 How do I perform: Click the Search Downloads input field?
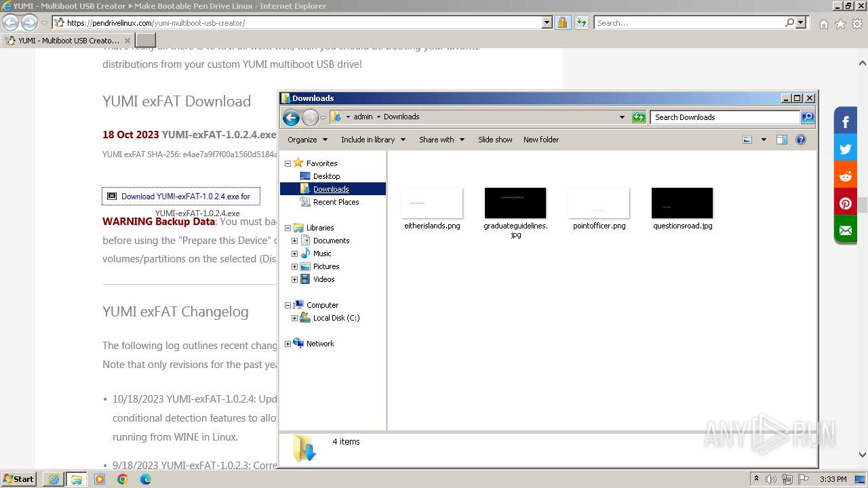[x=725, y=117]
